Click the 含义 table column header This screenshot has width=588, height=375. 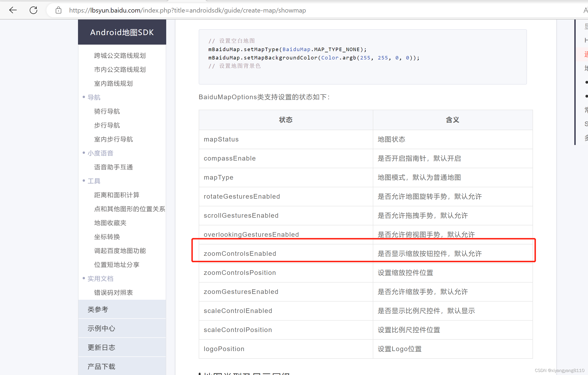(x=453, y=120)
